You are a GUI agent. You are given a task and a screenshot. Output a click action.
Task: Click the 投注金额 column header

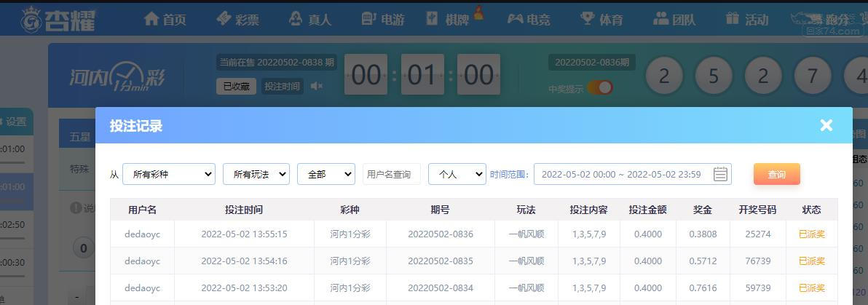click(x=647, y=210)
